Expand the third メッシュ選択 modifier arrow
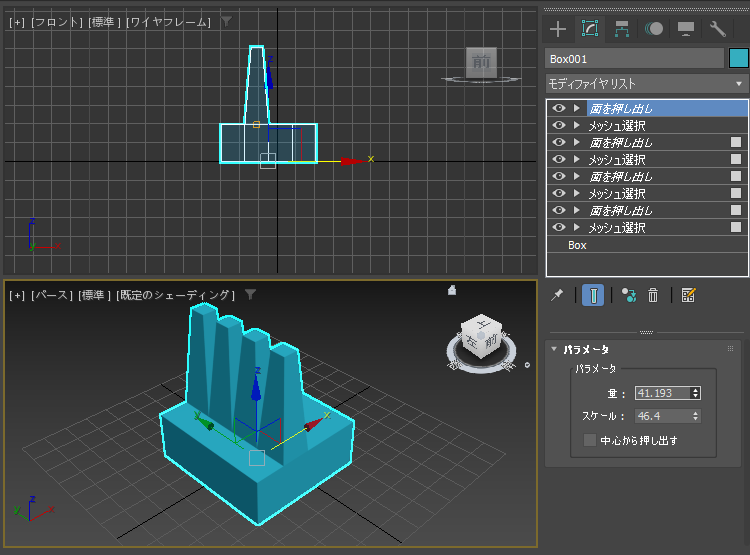The image size is (750, 555). [x=577, y=193]
